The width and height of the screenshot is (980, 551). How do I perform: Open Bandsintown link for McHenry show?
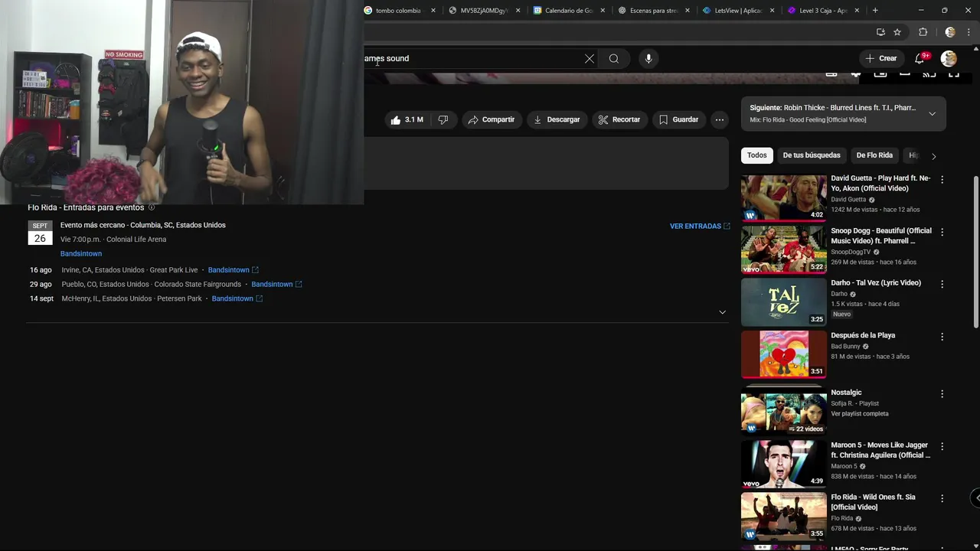[237, 299]
